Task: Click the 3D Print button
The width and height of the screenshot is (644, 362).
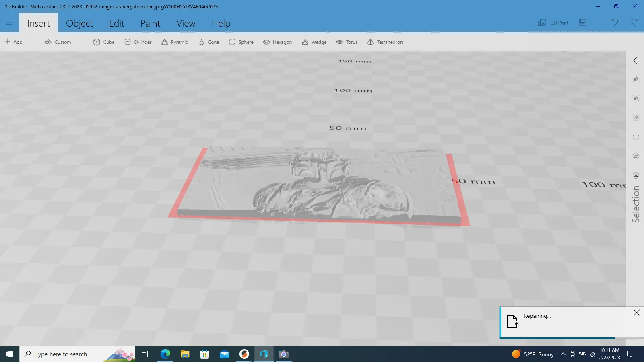Action: (553, 23)
